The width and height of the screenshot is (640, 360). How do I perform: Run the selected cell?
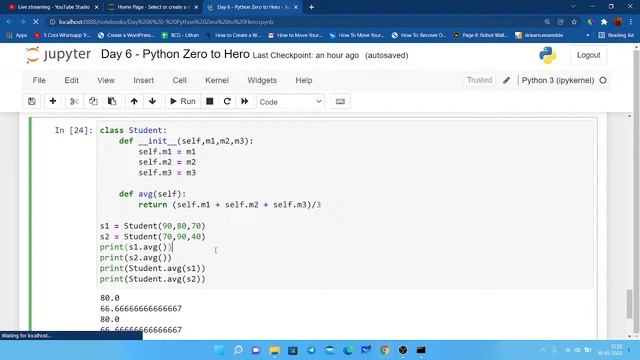[x=183, y=101]
